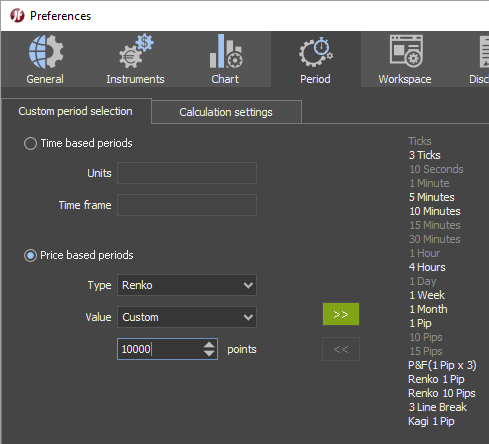Open the Workspace preferences section
489x444 pixels.
pos(405,59)
